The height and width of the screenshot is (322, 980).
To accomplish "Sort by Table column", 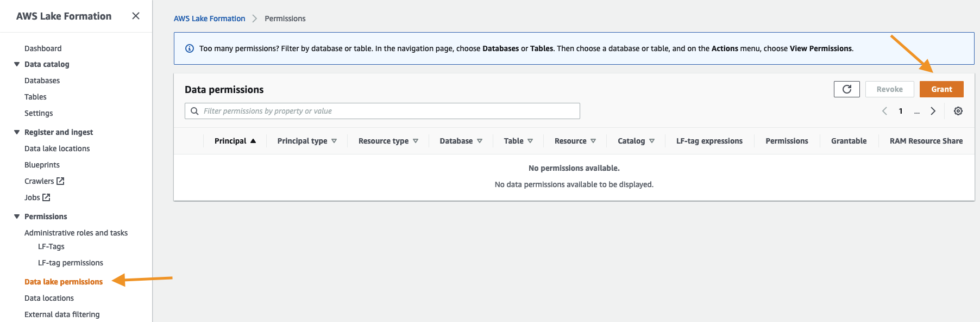I will (518, 141).
